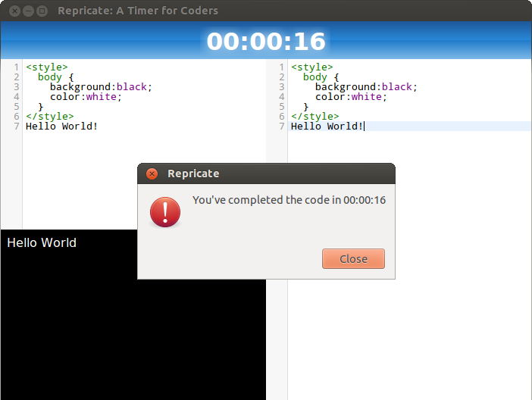Click the left editor's <style> line

(47, 67)
